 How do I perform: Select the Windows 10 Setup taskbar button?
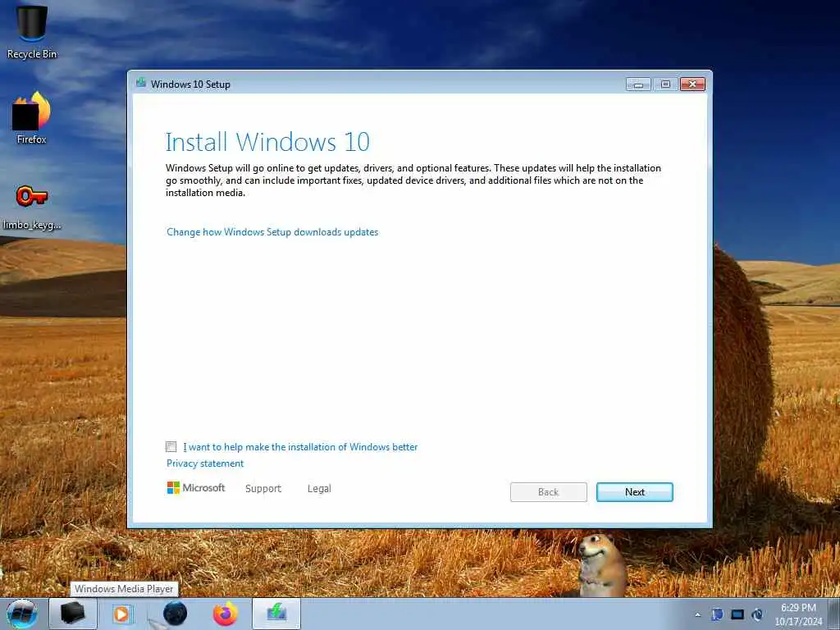coord(276,614)
